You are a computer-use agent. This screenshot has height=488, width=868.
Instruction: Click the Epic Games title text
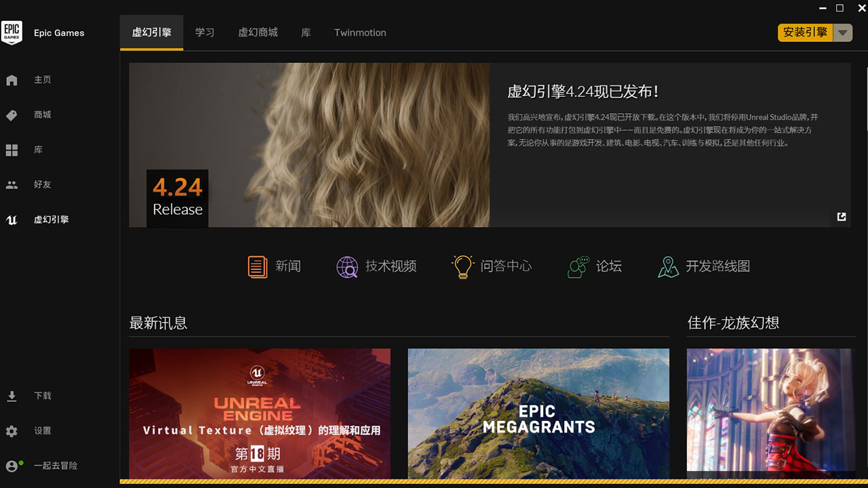tap(59, 33)
